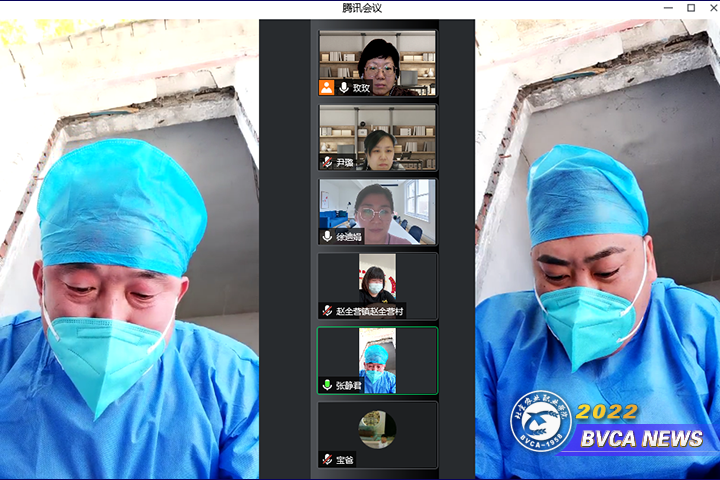The height and width of the screenshot is (480, 720).
Task: Click the orange host icon on 玫玫's tile
Action: [x=326, y=88]
